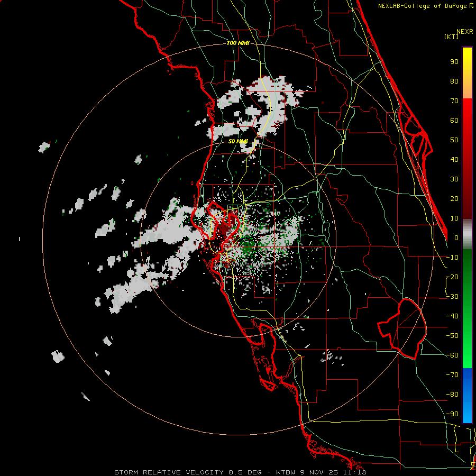This screenshot has width=476, height=476.
Task: Pick the gray zero band on color scale
Action: (x=467, y=234)
